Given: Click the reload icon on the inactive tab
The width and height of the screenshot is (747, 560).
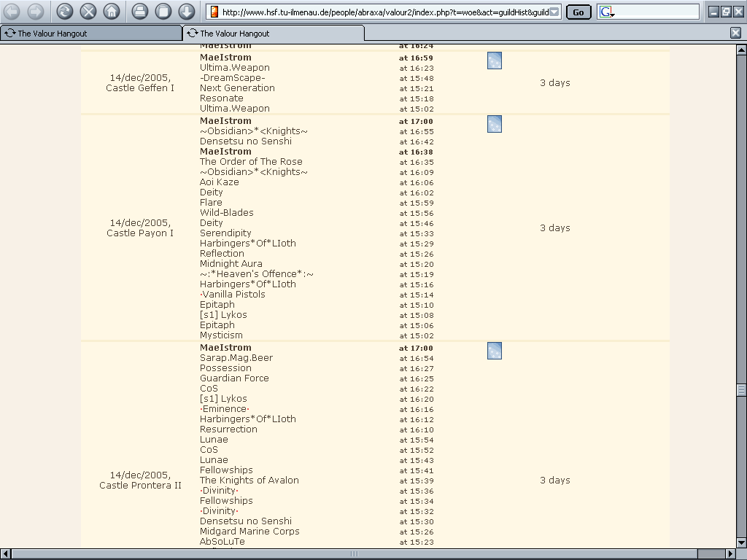Looking at the screenshot, I should coord(9,33).
